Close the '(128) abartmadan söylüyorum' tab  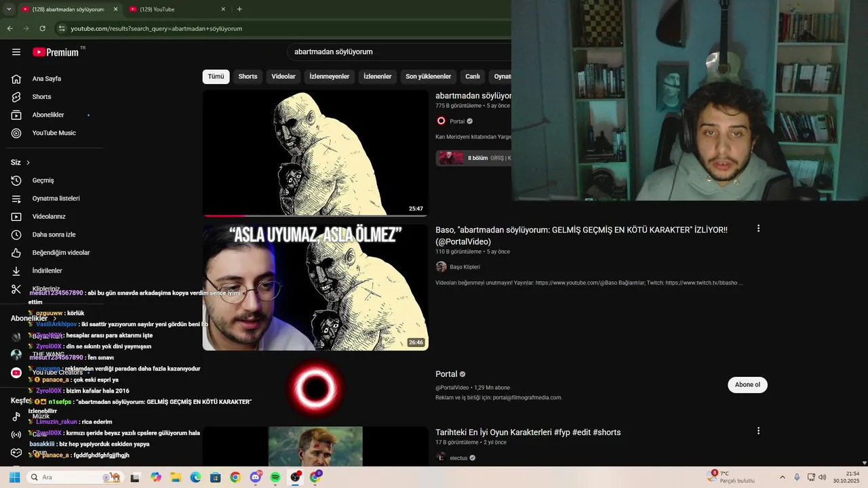(115, 9)
